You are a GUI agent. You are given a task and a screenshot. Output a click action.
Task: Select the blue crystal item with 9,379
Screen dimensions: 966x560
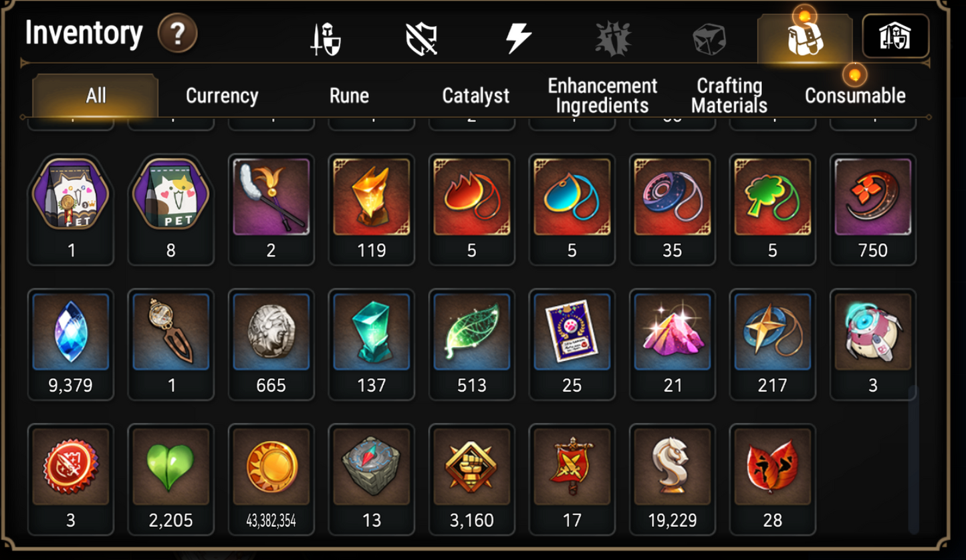71,345
